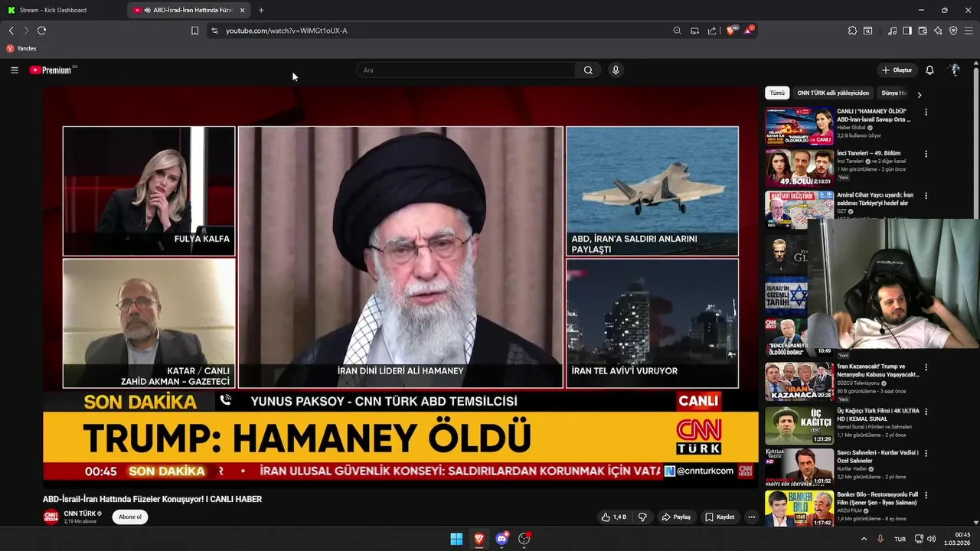Open the Leo AI sparkle icon
This screenshot has width=980, height=551.
pos(939,31)
